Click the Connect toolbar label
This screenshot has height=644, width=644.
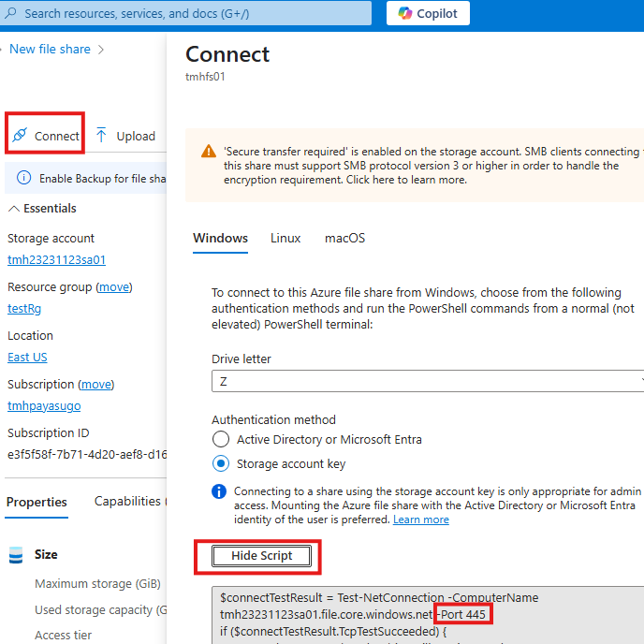[57, 136]
